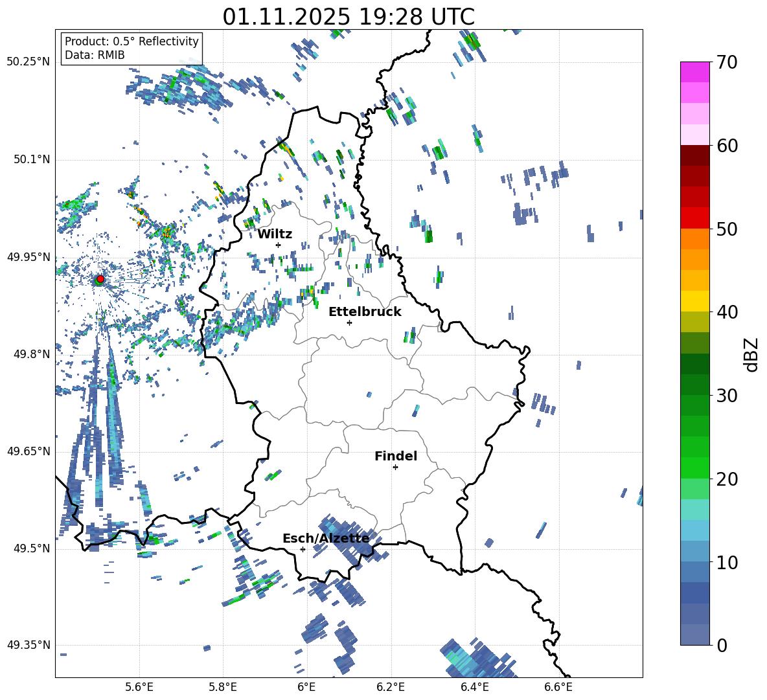Click the Ettelbruck station cross marker
Screen dimensions: 767x700
click(349, 322)
